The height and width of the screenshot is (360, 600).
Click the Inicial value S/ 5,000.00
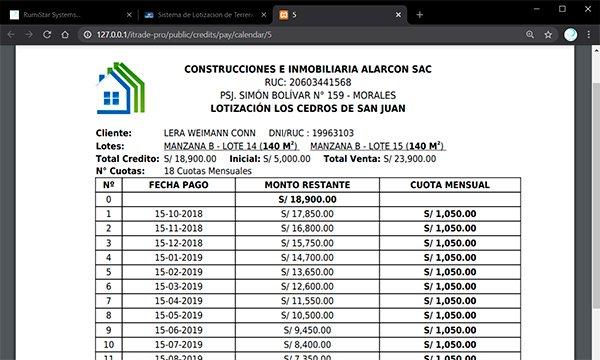pos(287,159)
